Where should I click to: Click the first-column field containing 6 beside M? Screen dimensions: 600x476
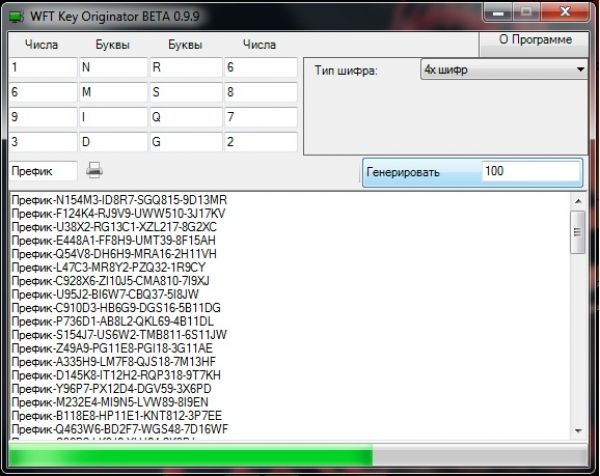pyautogui.click(x=43, y=92)
